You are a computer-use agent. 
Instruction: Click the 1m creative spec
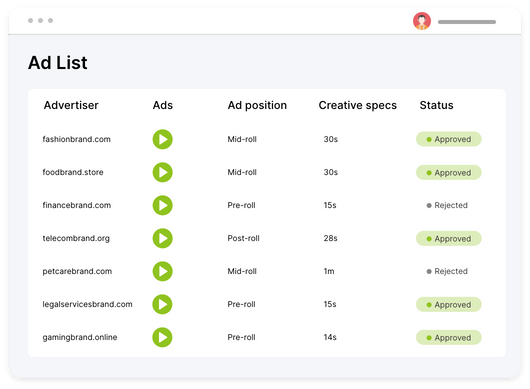(329, 271)
